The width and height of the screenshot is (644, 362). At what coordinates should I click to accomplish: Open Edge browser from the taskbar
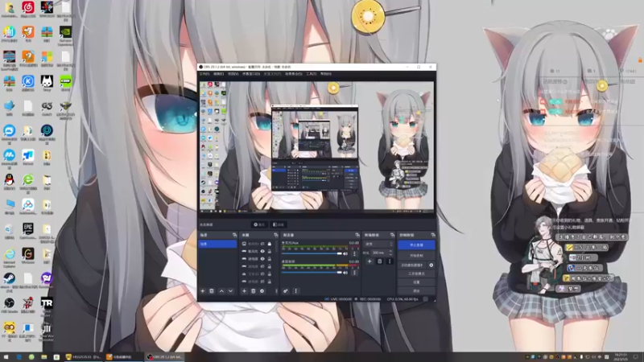click(19, 357)
